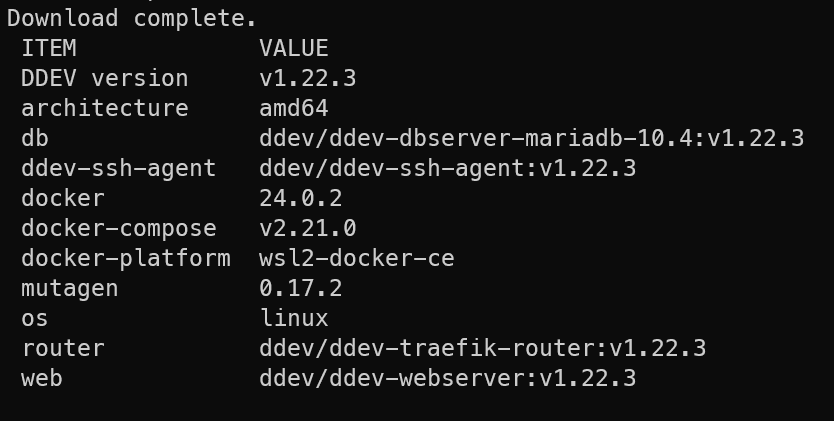Image resolution: width=834 pixels, height=421 pixels.
Task: Click the architecture row label
Action: [104, 108]
